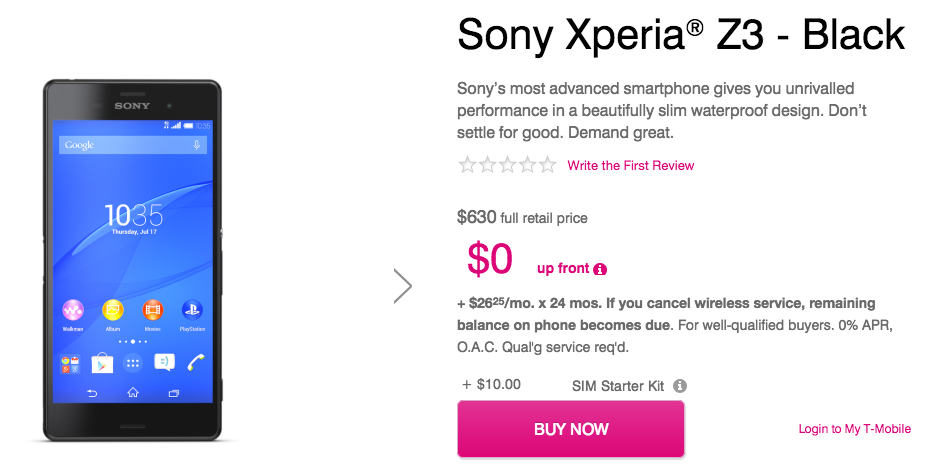The width and height of the screenshot is (952, 475).
Task: Click the app drawer icon in dock
Action: pos(133,363)
